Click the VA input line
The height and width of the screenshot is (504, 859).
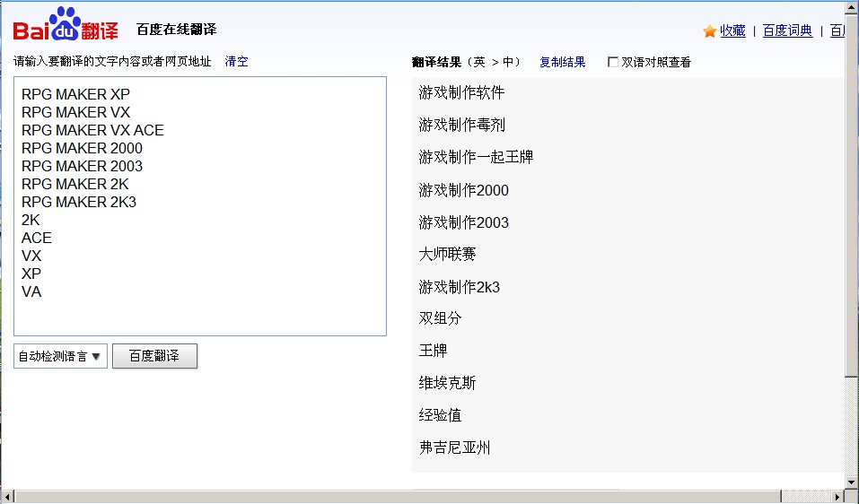coord(31,291)
